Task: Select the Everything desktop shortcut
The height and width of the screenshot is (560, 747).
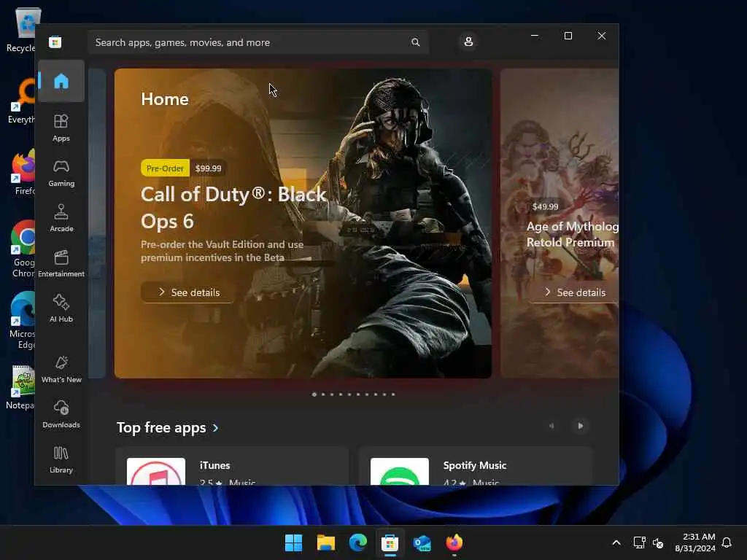Action: click(x=20, y=101)
